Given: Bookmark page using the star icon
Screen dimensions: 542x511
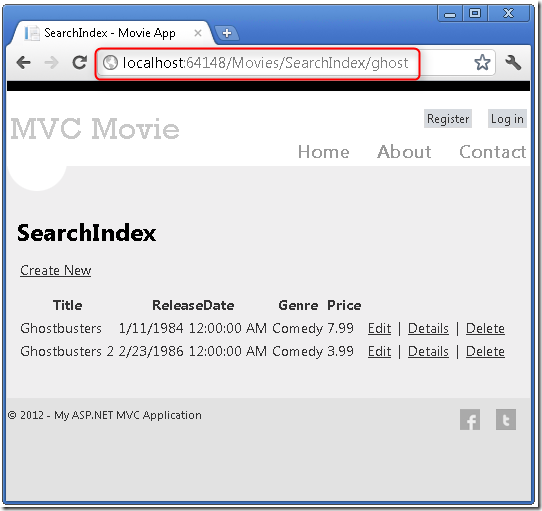Looking at the screenshot, I should pos(482,63).
